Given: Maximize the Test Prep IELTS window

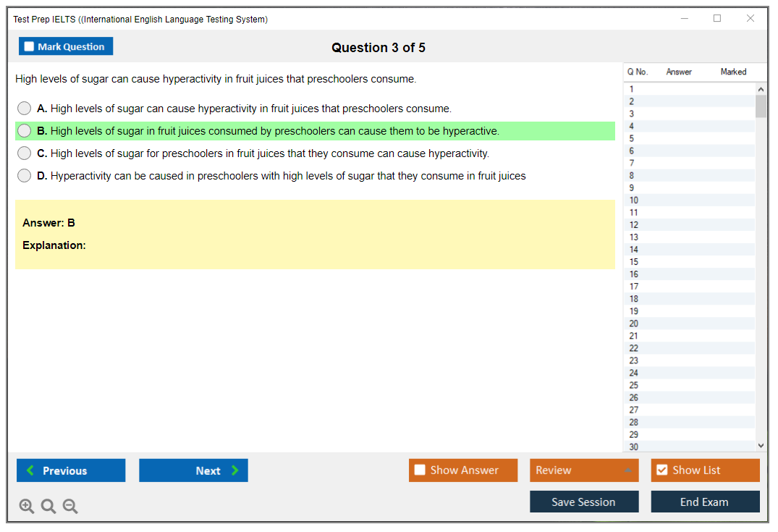Looking at the screenshot, I should (717, 19).
